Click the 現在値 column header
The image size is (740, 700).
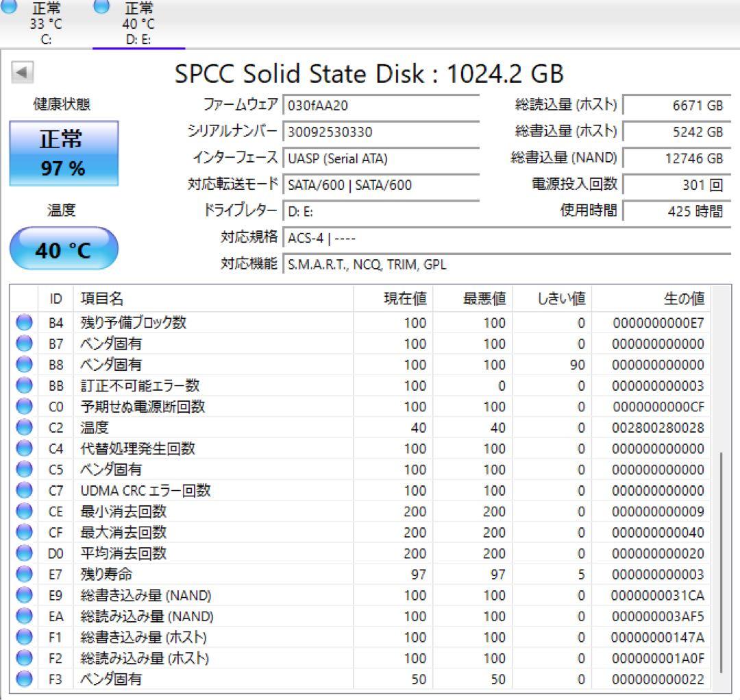coord(393,298)
